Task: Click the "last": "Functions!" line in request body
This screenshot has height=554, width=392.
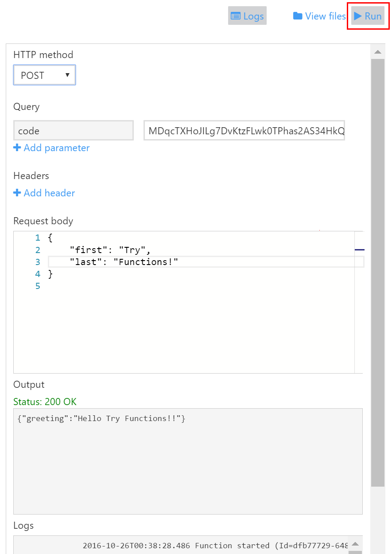Action: pos(124,262)
